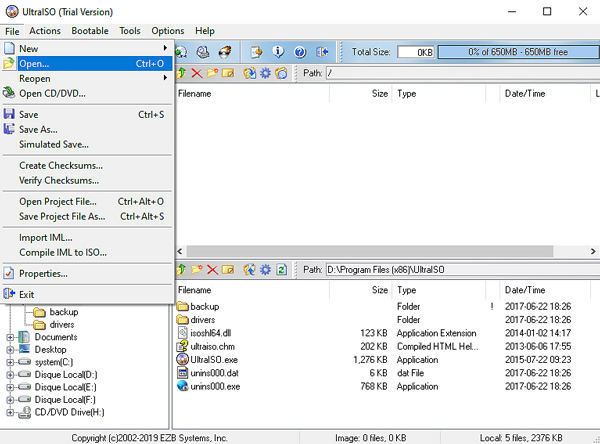Sort local files by Size column header

379,289
